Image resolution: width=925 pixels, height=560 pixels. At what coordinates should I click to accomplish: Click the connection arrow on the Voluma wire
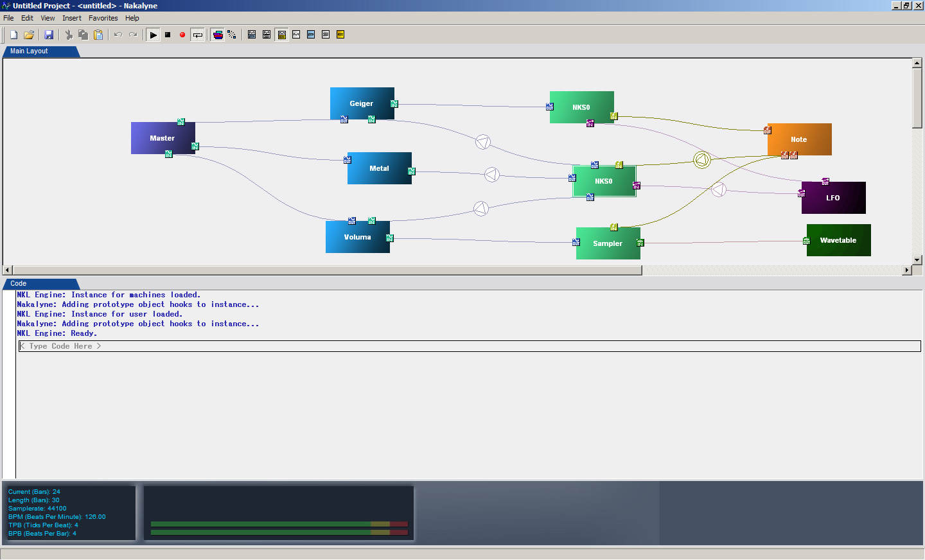[x=481, y=208]
